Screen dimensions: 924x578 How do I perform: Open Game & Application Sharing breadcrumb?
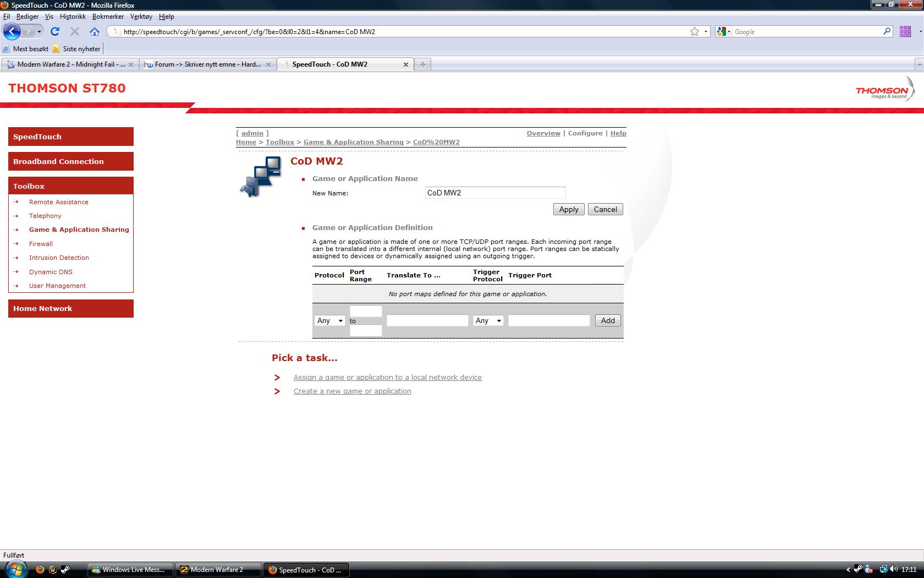[353, 142]
